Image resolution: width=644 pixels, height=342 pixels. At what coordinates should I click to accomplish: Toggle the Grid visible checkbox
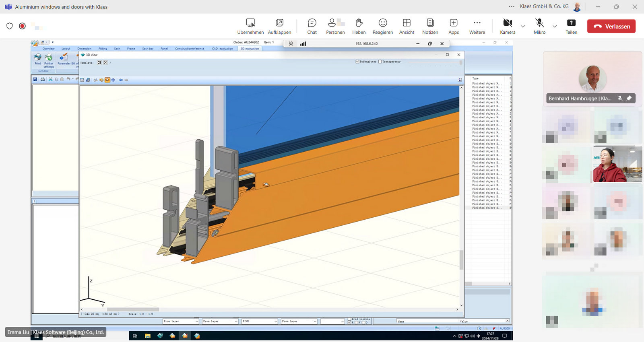tap(349, 319)
